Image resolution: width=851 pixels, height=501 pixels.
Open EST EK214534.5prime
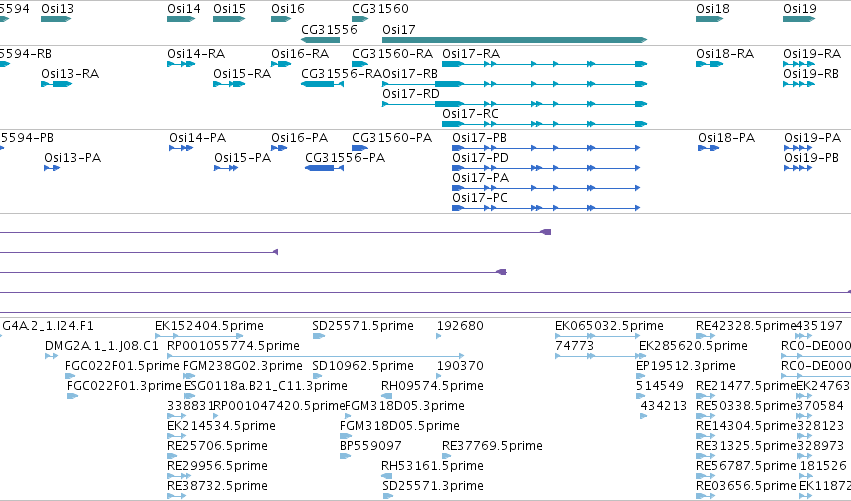[x=177, y=436]
